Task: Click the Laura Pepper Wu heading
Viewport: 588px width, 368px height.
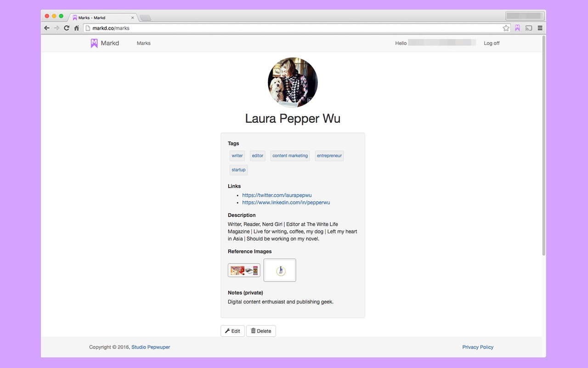Action: (x=293, y=118)
